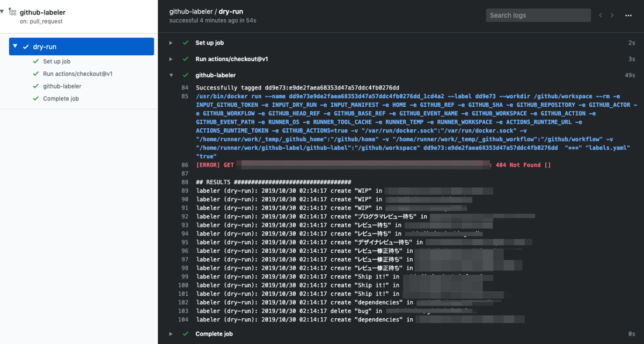Image resolution: width=644 pixels, height=344 pixels.
Task: Click the '/usr/bin/docker run' command text
Action: (x=417, y=126)
